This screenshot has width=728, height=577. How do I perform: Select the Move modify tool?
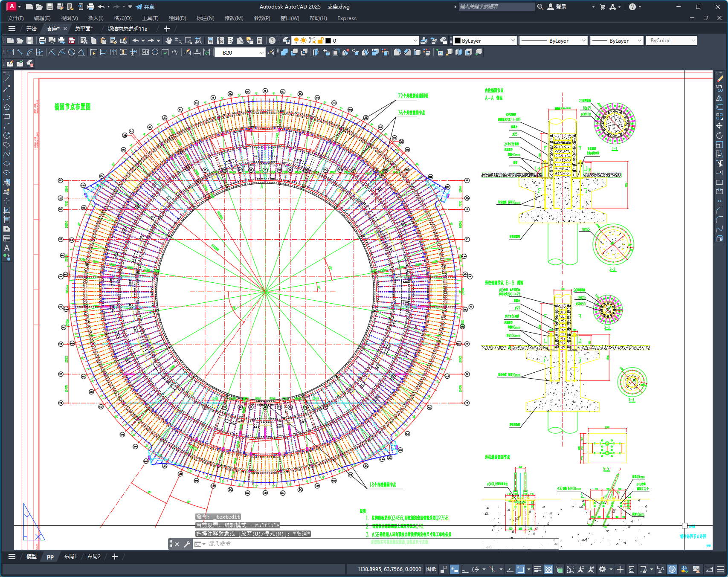pyautogui.click(x=719, y=126)
